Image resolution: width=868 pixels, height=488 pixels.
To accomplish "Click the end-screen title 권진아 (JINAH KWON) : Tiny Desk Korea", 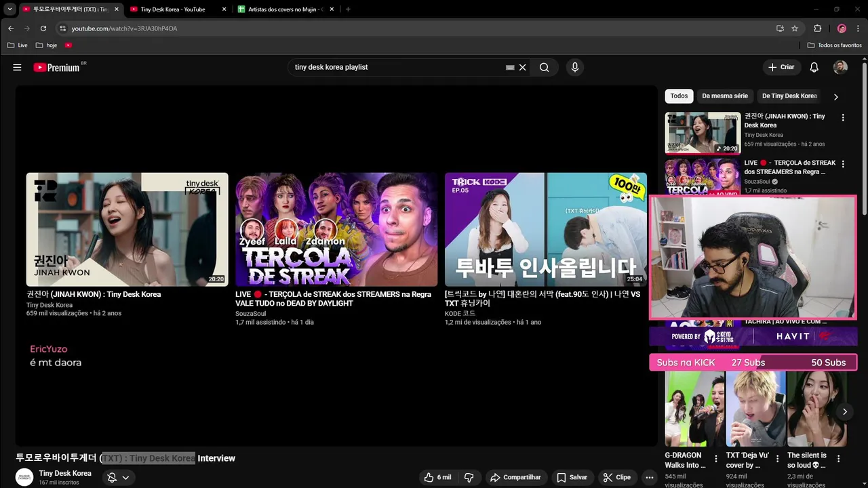I will pyautogui.click(x=94, y=294).
